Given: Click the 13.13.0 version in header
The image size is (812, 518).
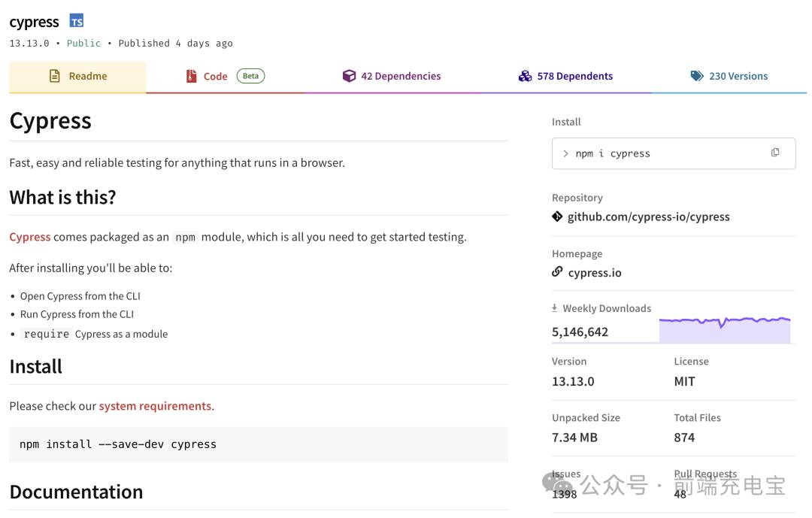Looking at the screenshot, I should pos(29,44).
